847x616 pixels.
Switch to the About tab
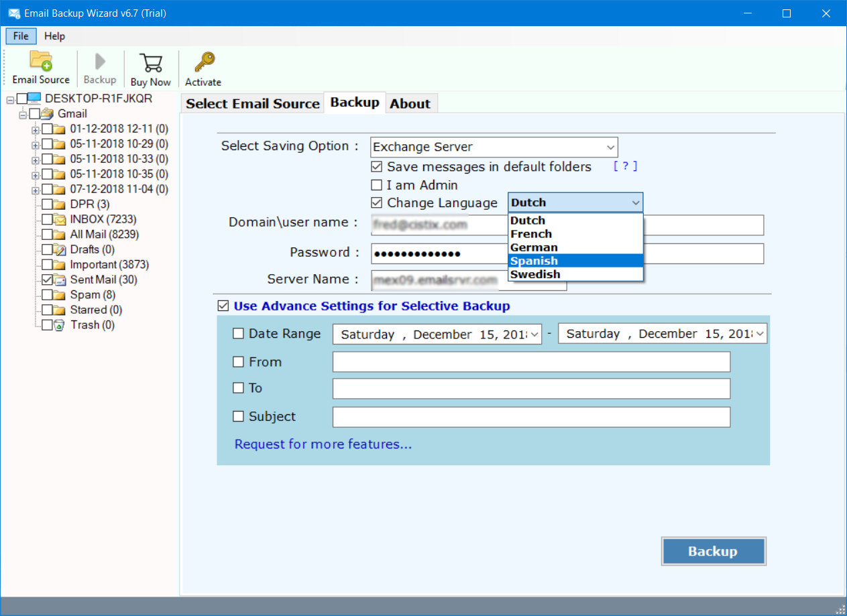click(x=410, y=103)
